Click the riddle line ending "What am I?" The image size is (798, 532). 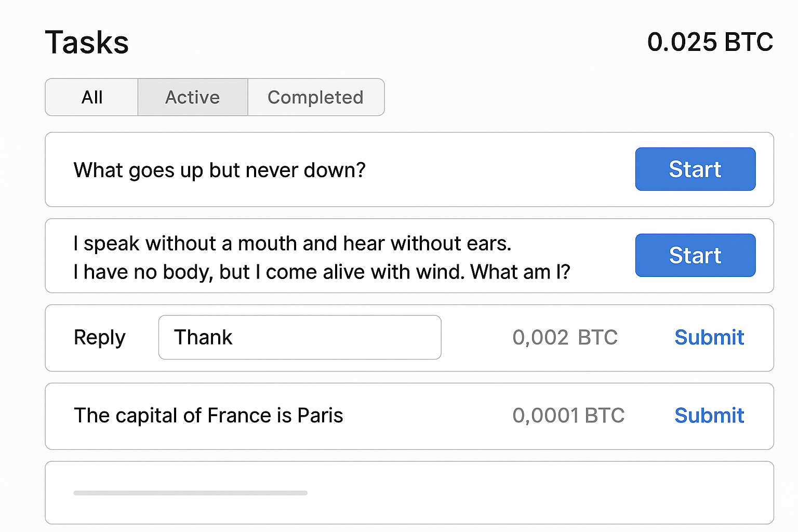point(322,272)
